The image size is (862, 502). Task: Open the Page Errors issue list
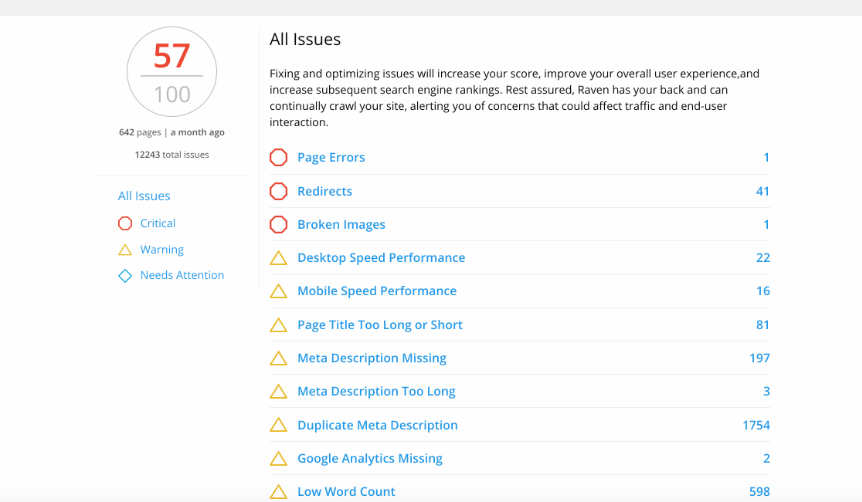coord(331,157)
